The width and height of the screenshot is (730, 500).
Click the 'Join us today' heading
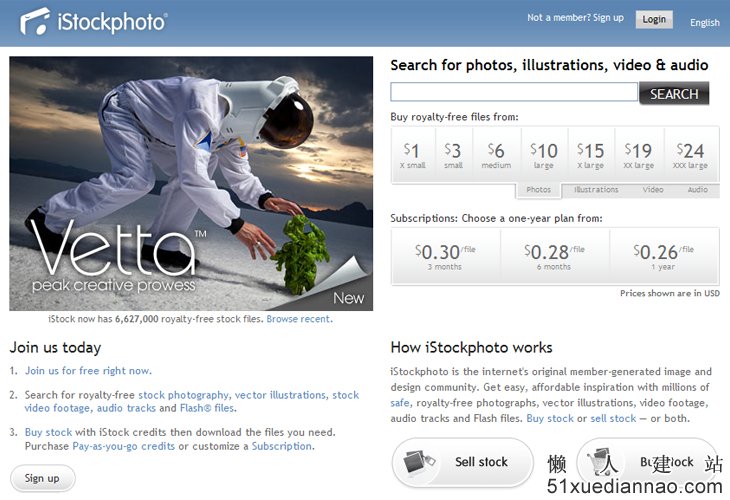point(55,347)
